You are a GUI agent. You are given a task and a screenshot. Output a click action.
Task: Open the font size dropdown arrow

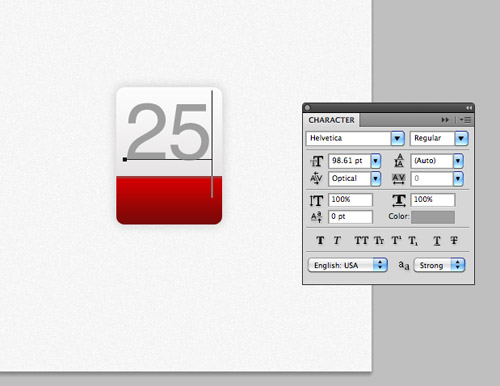point(375,161)
